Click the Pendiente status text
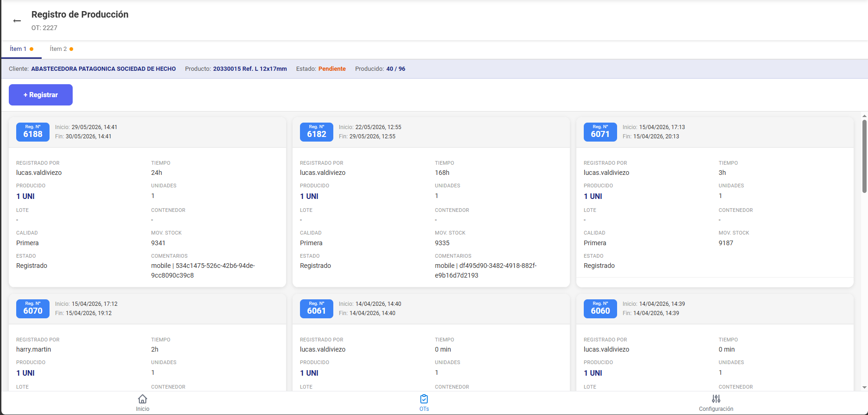The width and height of the screenshot is (868, 415). pos(332,69)
